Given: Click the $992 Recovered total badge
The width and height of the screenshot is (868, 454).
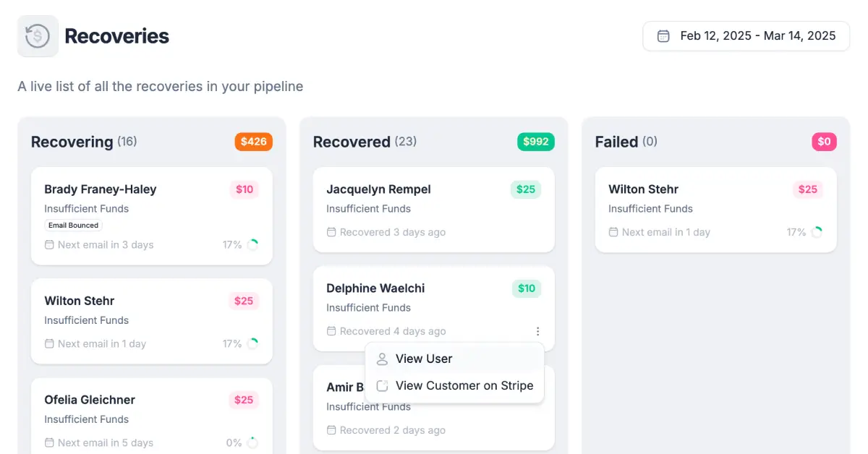Looking at the screenshot, I should point(535,142).
